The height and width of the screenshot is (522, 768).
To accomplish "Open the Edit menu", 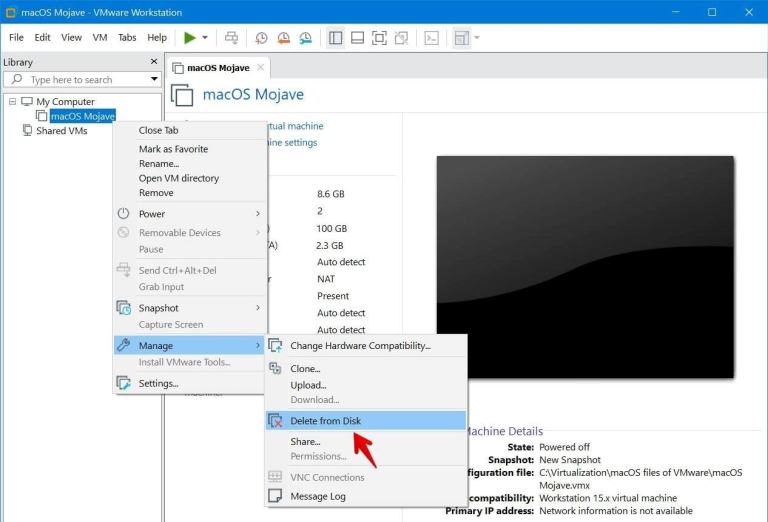I will [x=42, y=38].
